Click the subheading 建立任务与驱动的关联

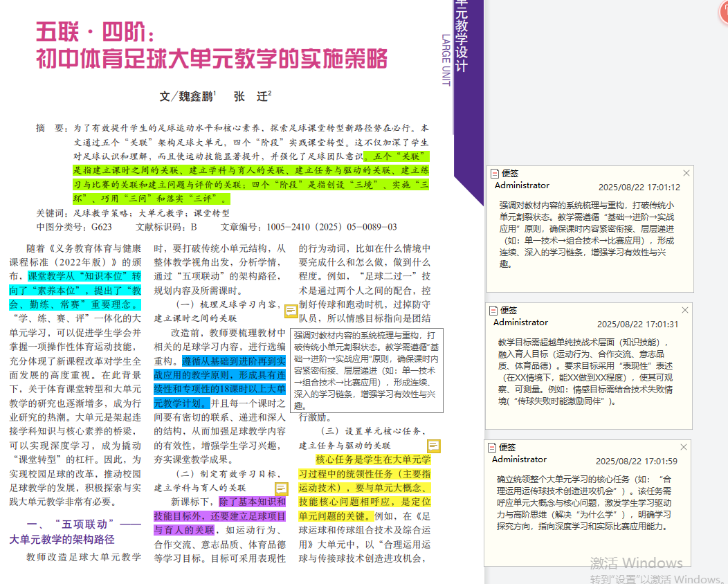pos(345,446)
